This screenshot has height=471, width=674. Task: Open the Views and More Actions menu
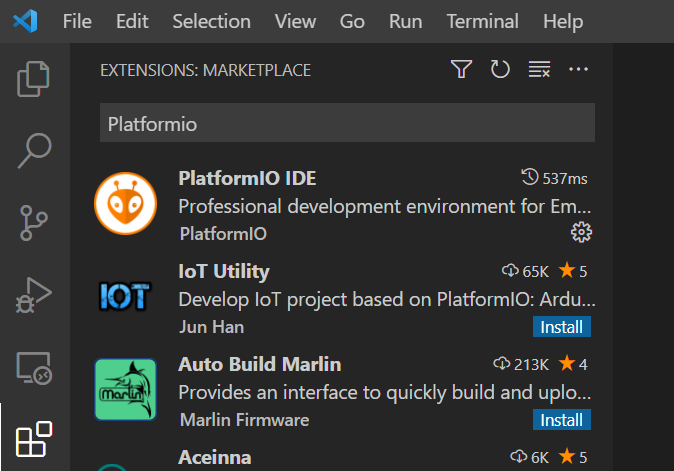[578, 69]
